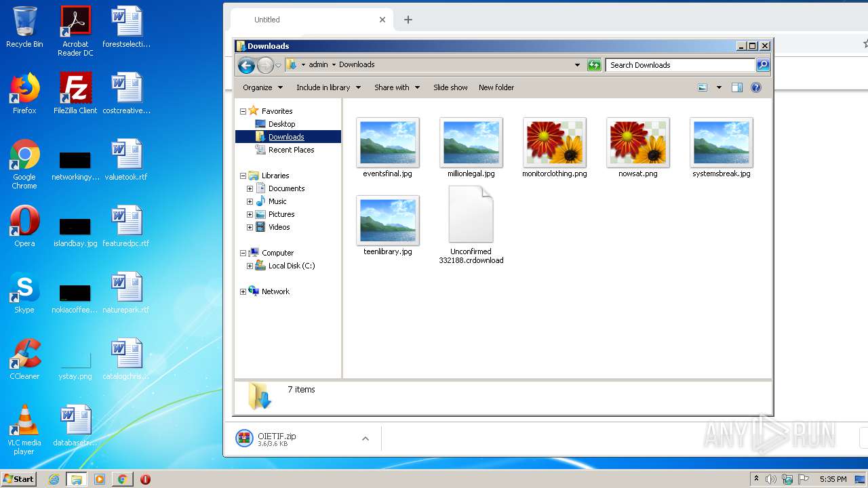
Task: Open Skype desktop shortcut
Action: point(24,293)
